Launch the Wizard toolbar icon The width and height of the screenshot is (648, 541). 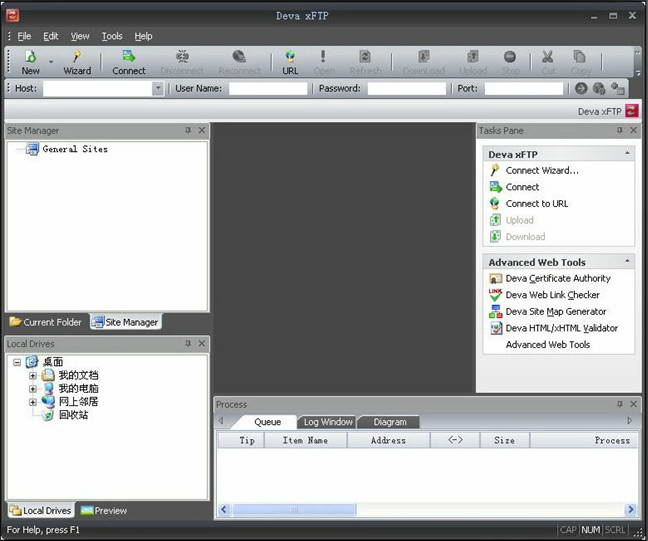77,62
